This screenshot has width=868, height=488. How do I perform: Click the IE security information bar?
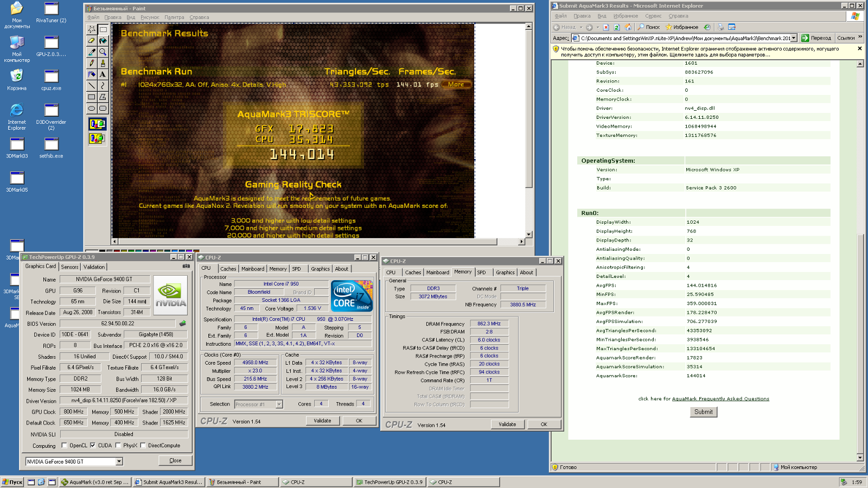click(708, 52)
